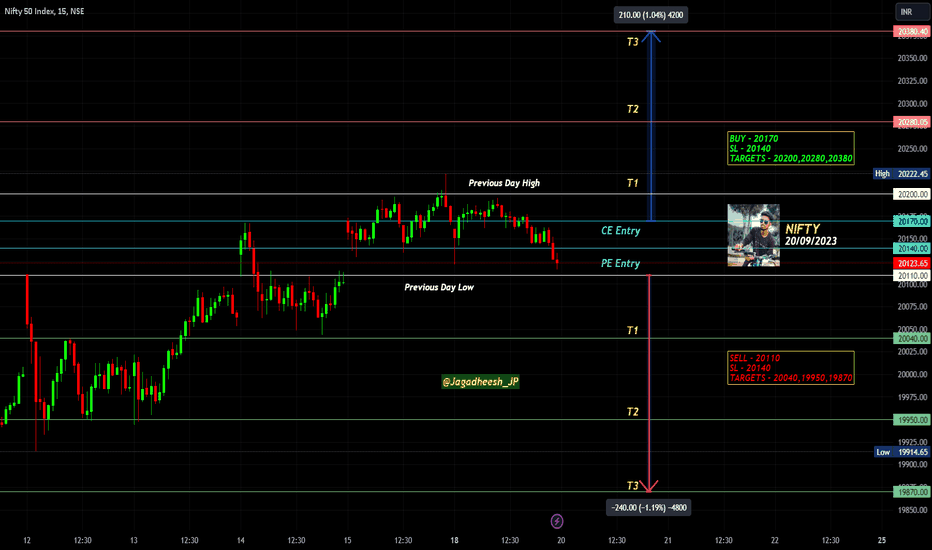Screen dimensions: 932x550
Task: Click the High 20222.45 price label
Action: (x=901, y=174)
